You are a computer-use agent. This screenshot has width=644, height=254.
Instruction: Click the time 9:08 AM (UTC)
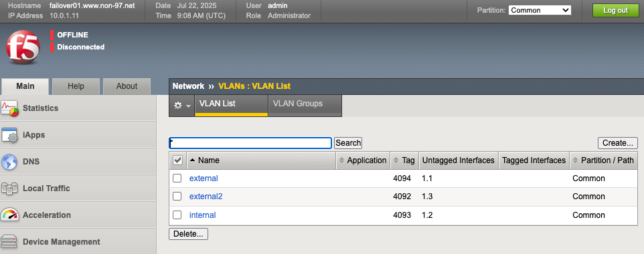pos(202,15)
